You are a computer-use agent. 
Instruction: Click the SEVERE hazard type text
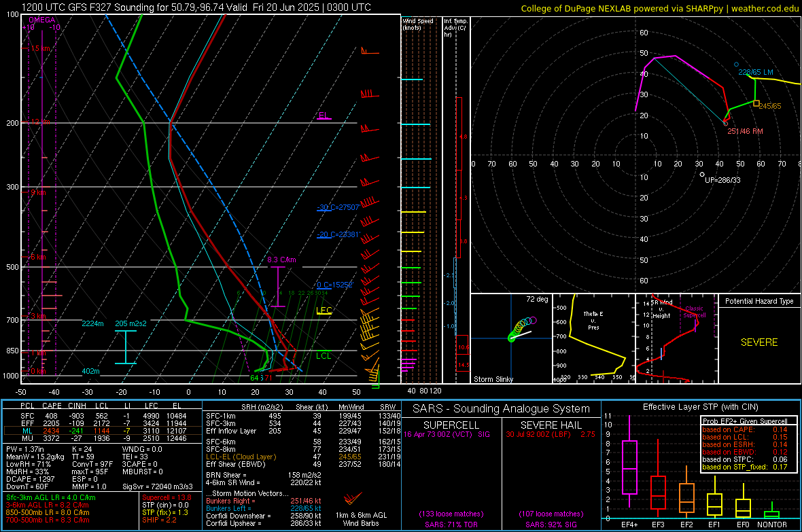coord(759,342)
